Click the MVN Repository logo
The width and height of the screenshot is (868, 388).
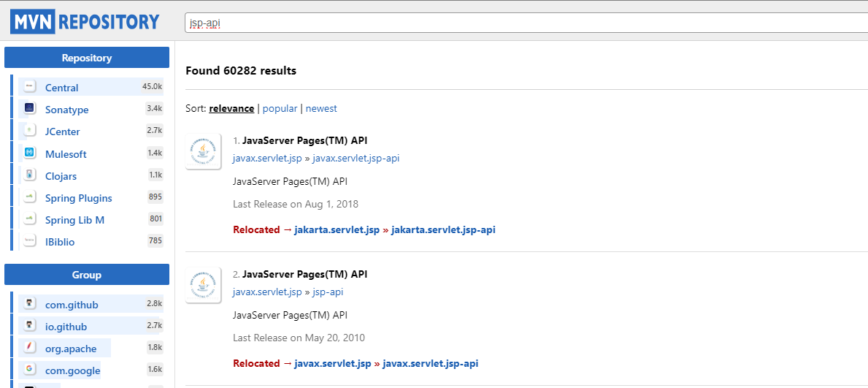pyautogui.click(x=85, y=22)
